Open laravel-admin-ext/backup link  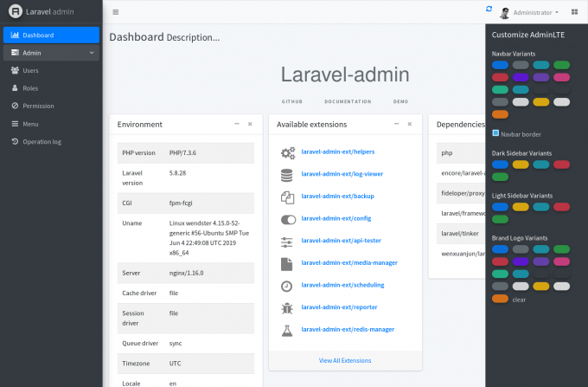(x=337, y=196)
